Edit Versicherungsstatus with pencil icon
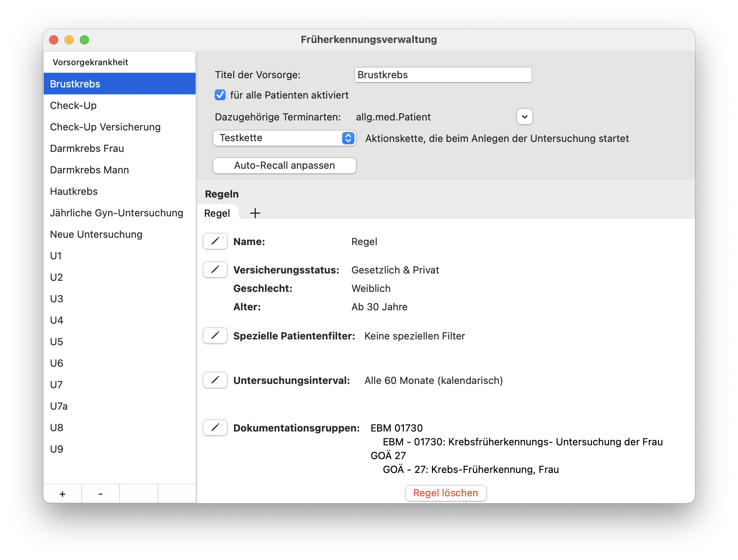Image resolution: width=738 pixels, height=560 pixels. (215, 270)
